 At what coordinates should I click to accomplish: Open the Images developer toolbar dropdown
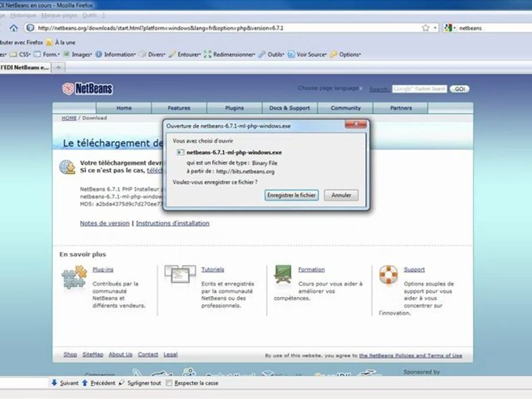[78, 54]
